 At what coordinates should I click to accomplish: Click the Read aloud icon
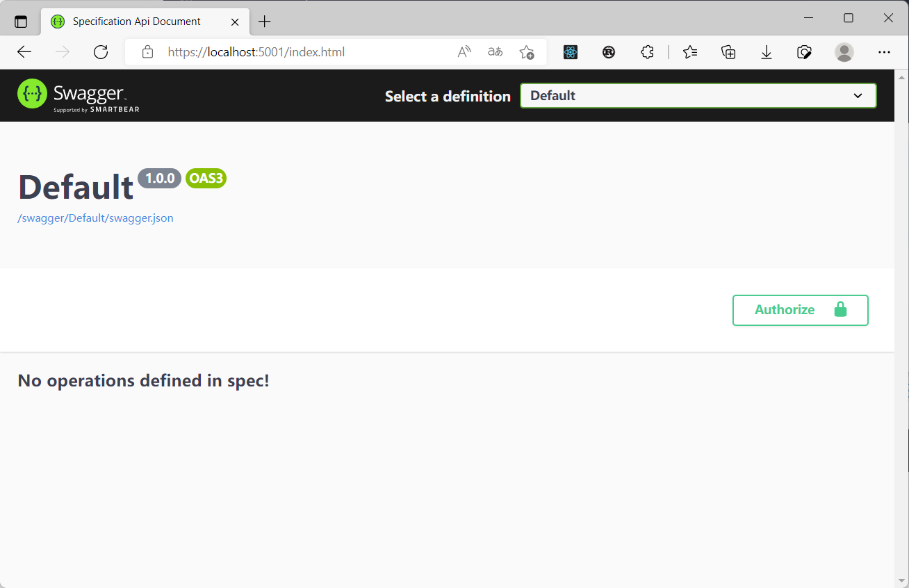click(464, 52)
